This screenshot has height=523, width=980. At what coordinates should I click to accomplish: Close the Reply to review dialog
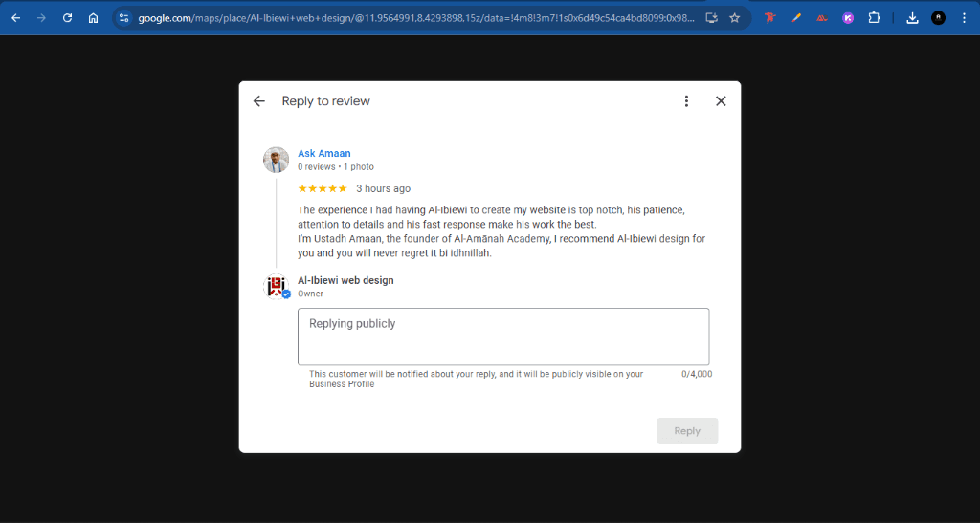click(x=721, y=101)
